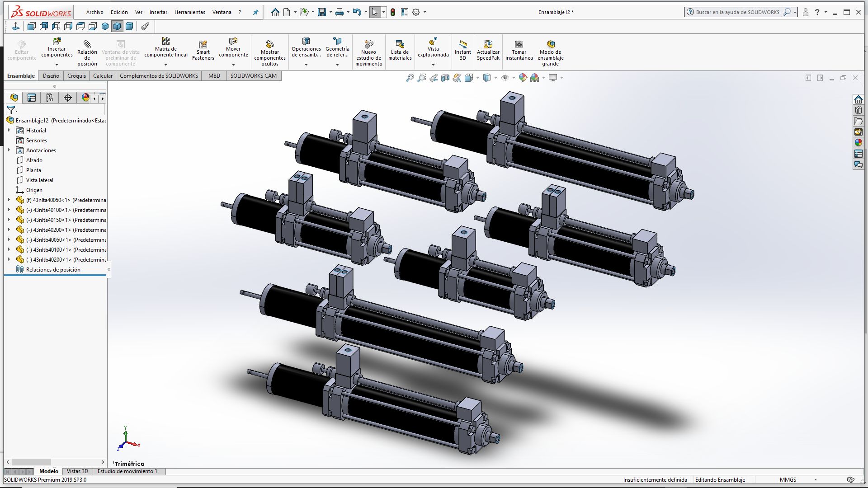Click the Insertar componentes tool
Image resolution: width=868 pixels, height=488 pixels.
coord(57,48)
